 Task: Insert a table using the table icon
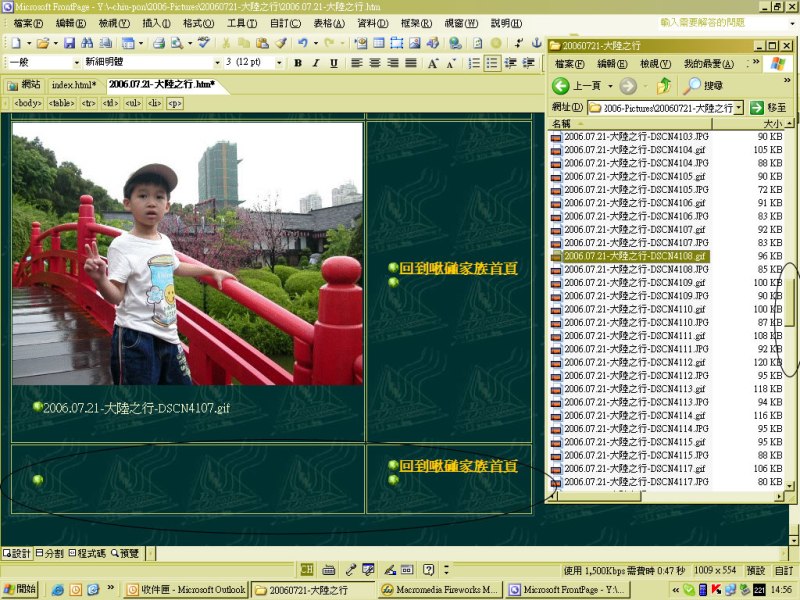[x=379, y=43]
